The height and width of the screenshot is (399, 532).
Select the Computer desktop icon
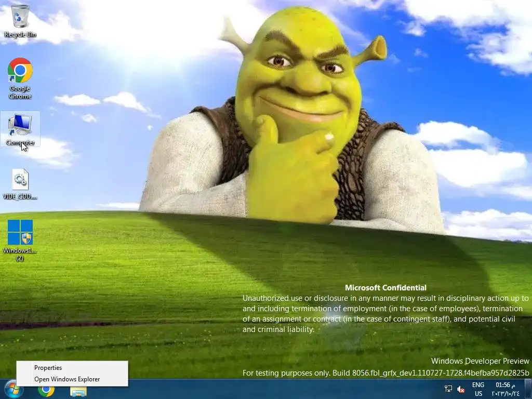pyautogui.click(x=20, y=129)
